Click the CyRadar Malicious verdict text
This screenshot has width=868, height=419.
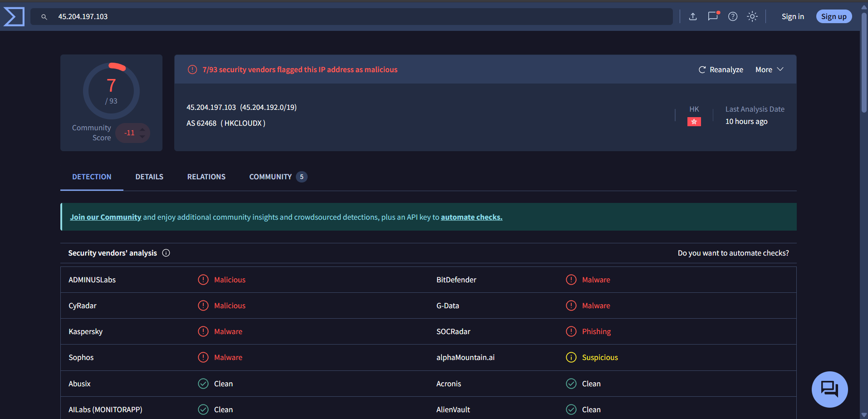pos(230,306)
